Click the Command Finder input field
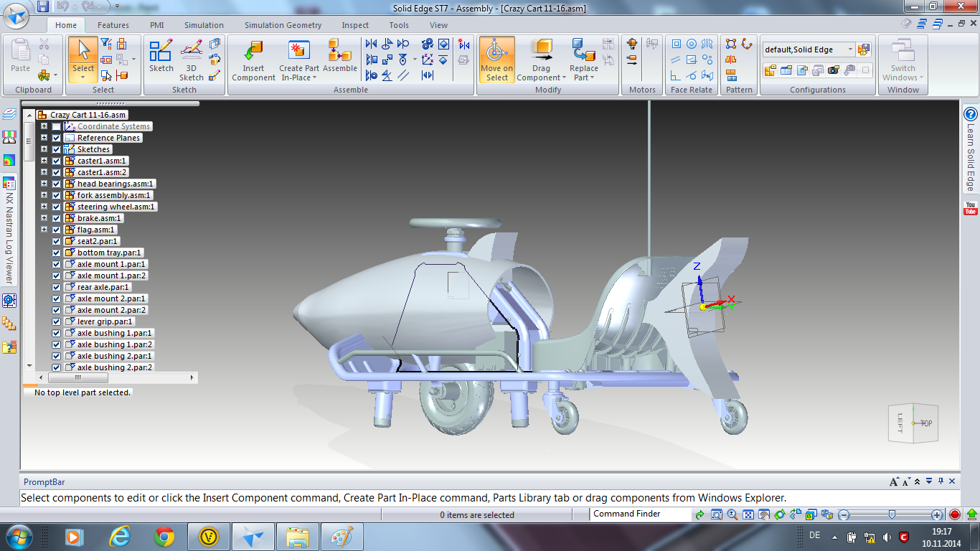 (640, 514)
